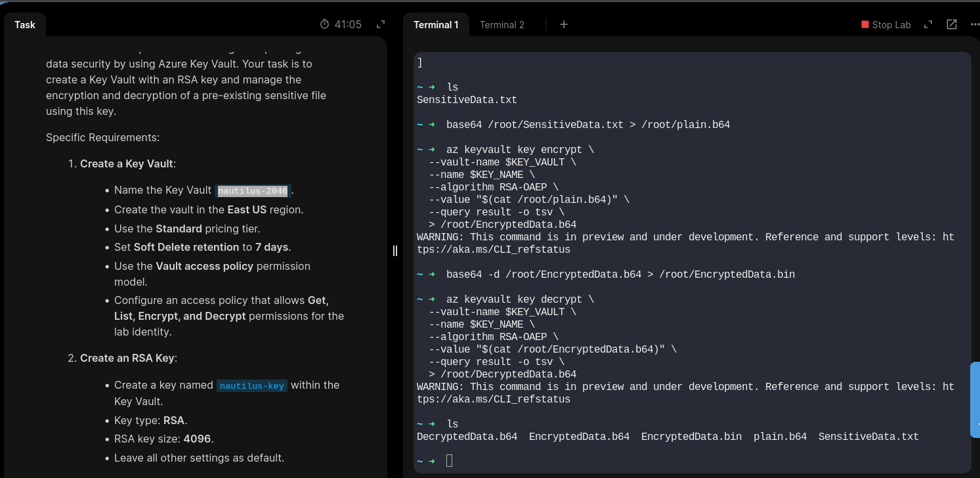Click EncryptedData.bin in the file listing
980x478 pixels.
tap(691, 437)
